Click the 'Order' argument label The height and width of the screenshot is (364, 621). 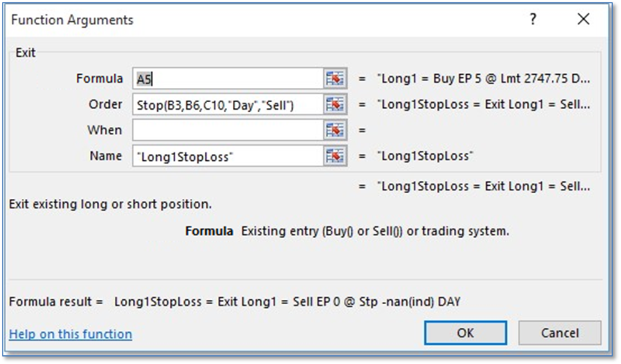coord(105,105)
